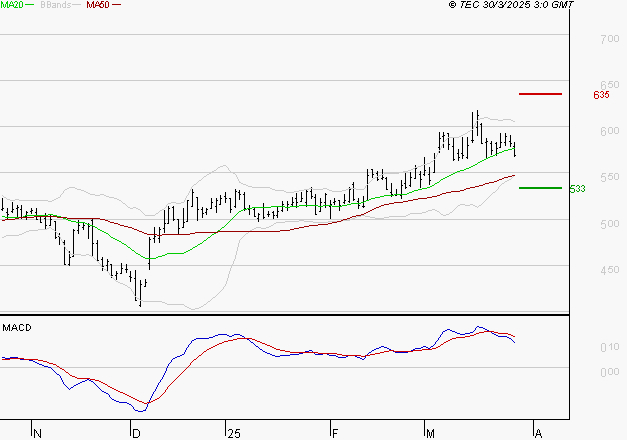Screen dimensions: 627x440
Task: Click the red 635 resistance level label
Action: (601, 95)
